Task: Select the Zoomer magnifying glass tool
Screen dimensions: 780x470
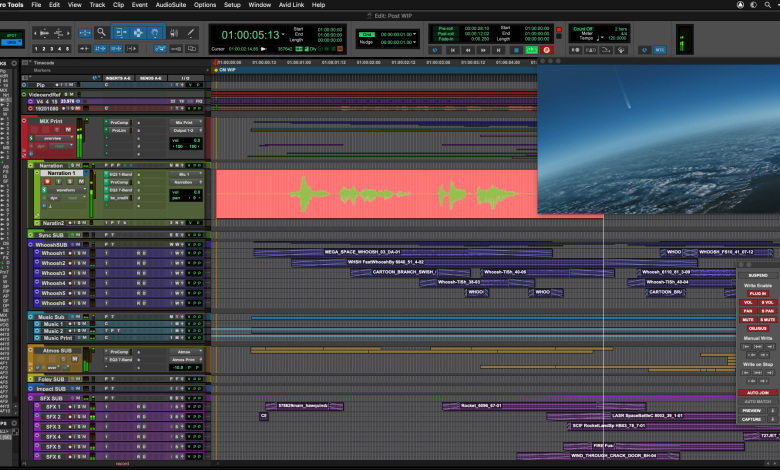Action: pos(101,32)
